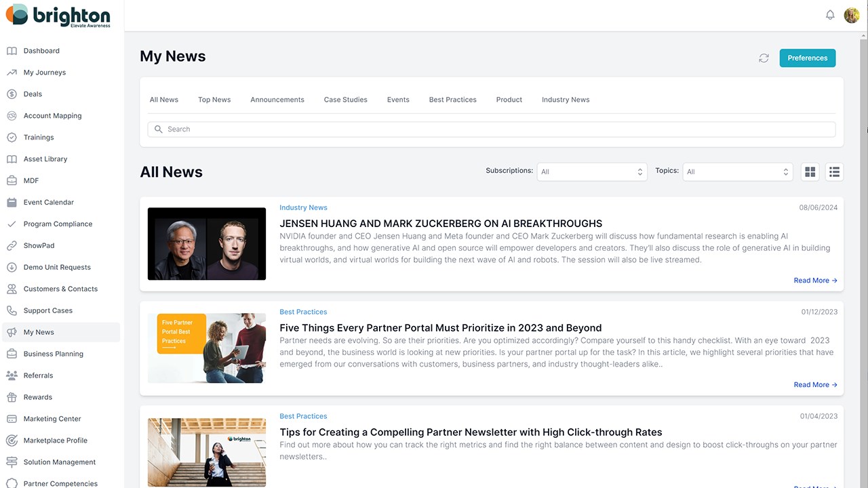Click the date 08/06/2024
Image resolution: width=868 pixels, height=488 pixels.
(818, 208)
